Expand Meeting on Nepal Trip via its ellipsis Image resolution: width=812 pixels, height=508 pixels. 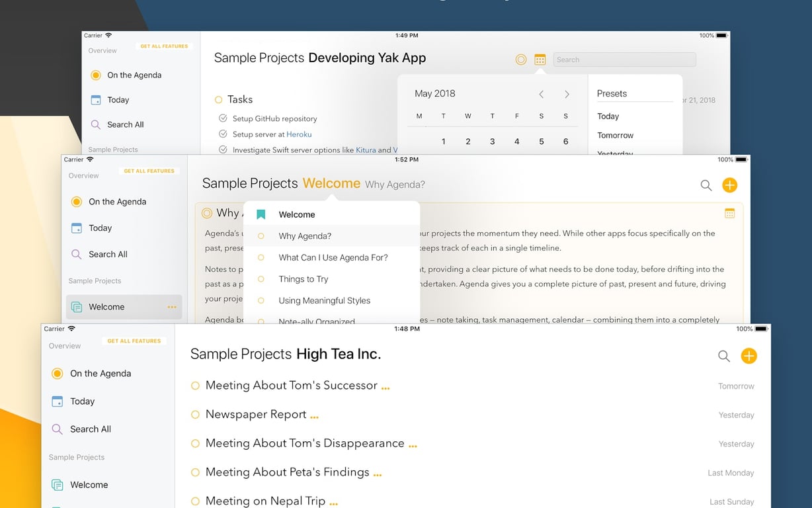(335, 503)
